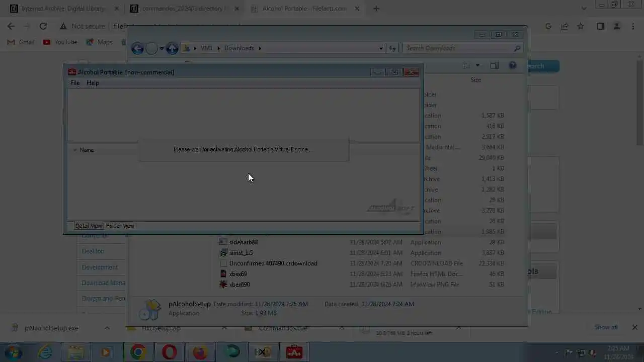
Task: Open Firefox from the taskbar
Action: click(x=200, y=352)
